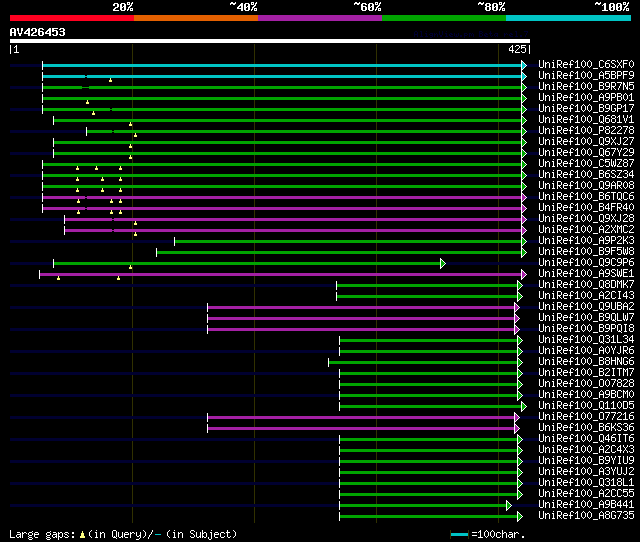
Task: Click the UniRef100_C5WZ87 label
Action: [586, 164]
